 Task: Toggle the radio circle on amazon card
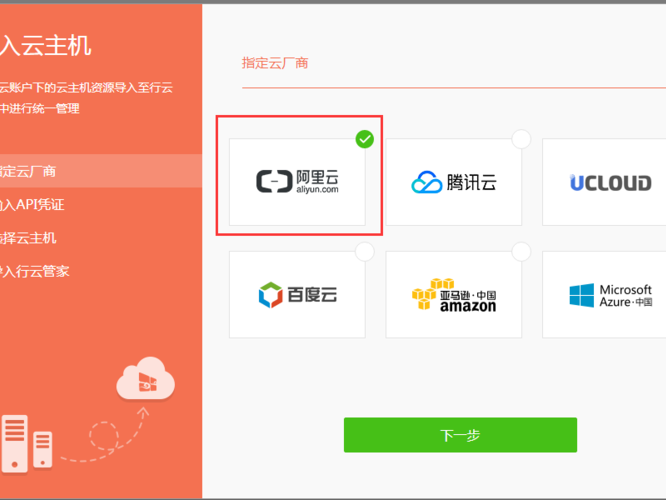(x=521, y=251)
